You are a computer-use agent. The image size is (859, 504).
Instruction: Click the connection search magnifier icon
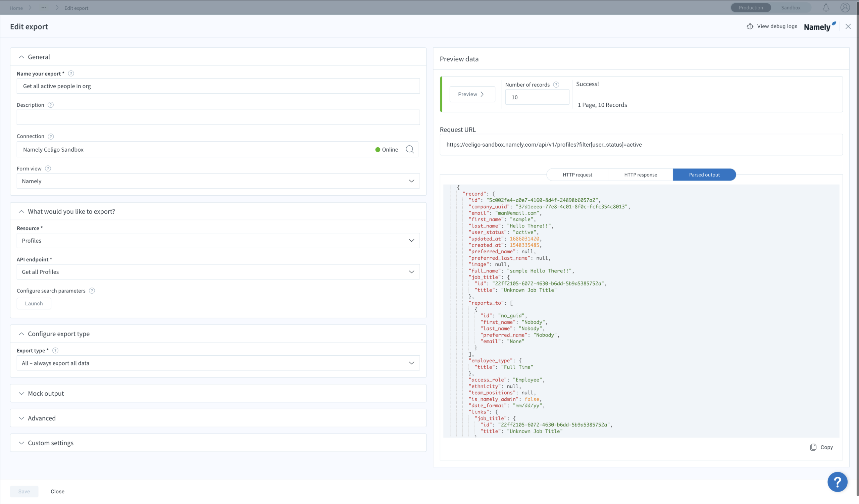coord(410,149)
